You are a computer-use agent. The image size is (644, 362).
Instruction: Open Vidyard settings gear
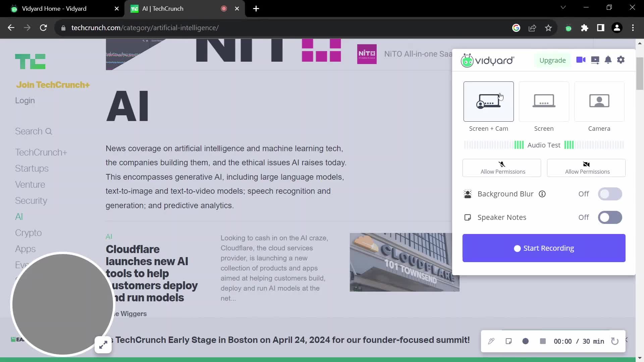pos(621,60)
